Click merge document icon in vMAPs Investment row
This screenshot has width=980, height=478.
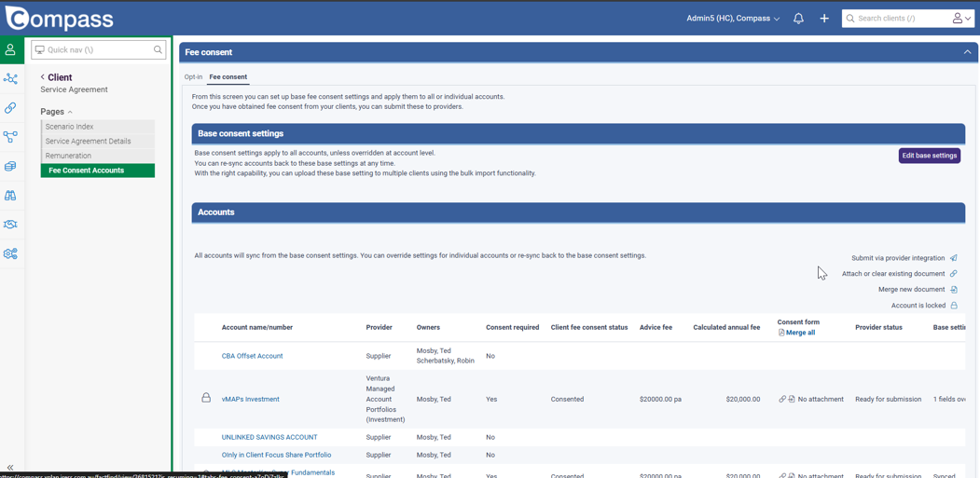792,399
